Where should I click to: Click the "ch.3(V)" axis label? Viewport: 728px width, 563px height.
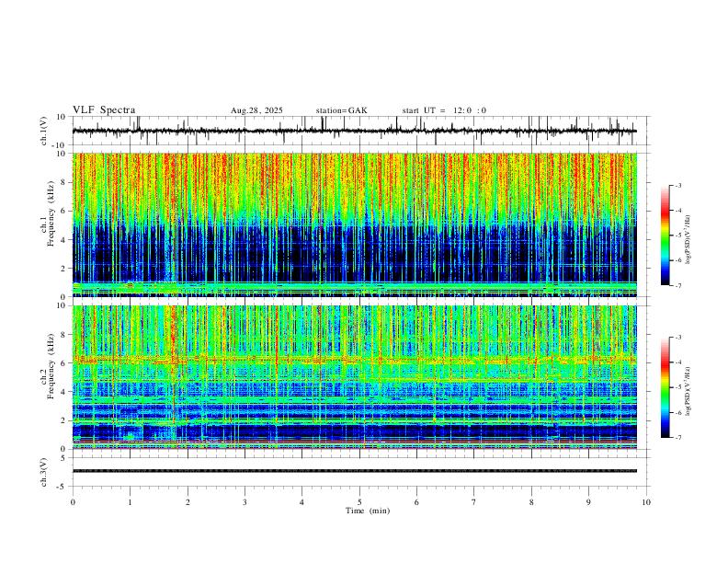tap(45, 473)
